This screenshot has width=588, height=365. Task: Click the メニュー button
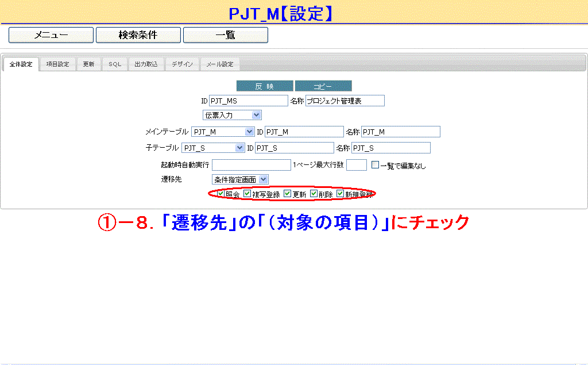click(51, 35)
